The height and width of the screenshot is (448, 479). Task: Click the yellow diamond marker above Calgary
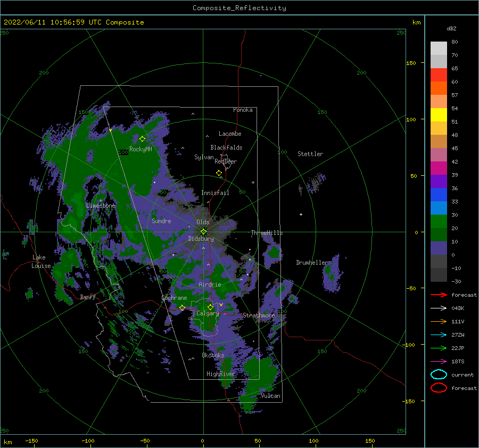(x=210, y=307)
